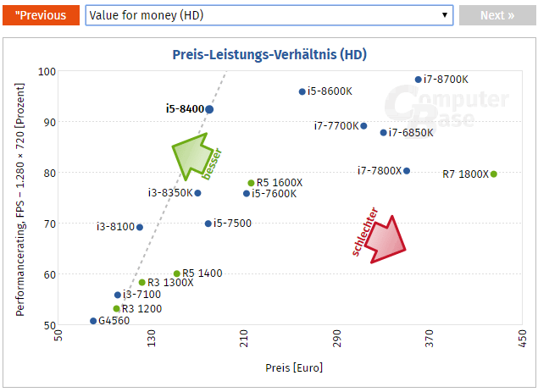Click the green R3 1200 data point

click(x=117, y=309)
